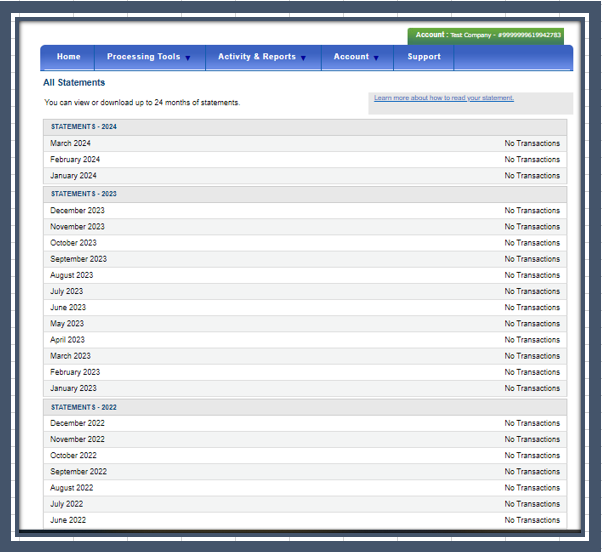Viewport: 602px width, 552px height.
Task: Select the August 2023 statement row
Action: (305, 275)
